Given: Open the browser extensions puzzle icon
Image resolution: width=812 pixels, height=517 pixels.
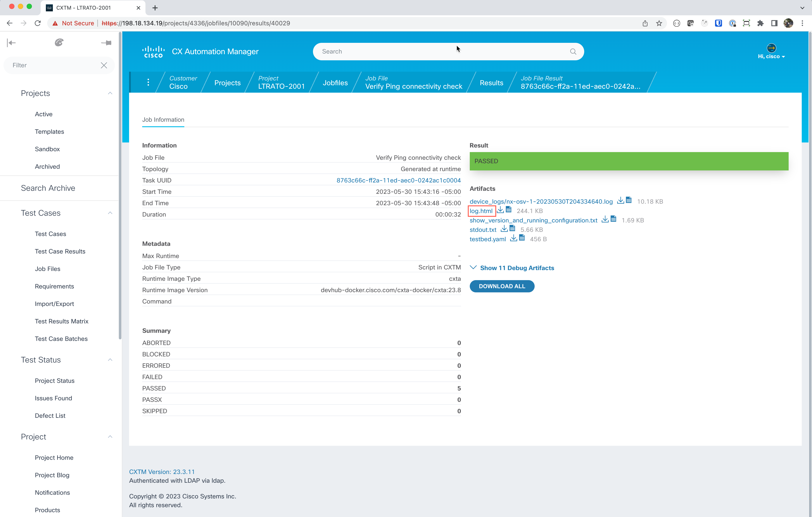Looking at the screenshot, I should (x=760, y=23).
